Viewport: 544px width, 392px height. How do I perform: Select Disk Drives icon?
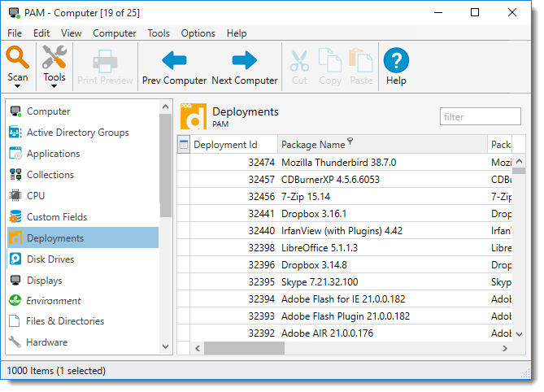point(15,259)
